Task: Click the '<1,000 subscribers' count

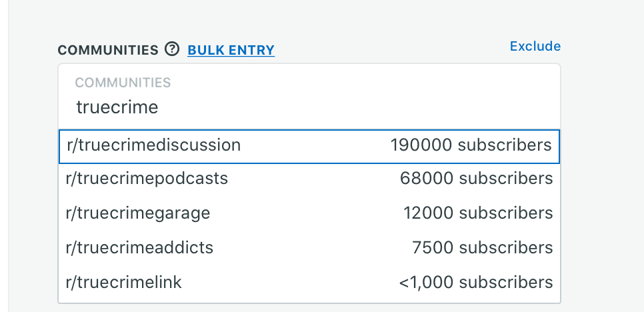Action: (x=476, y=283)
